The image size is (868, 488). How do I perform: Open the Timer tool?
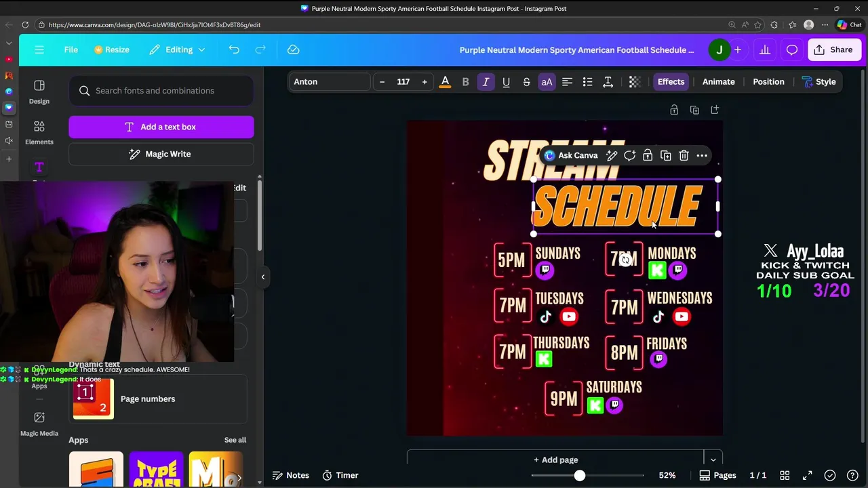[x=340, y=475]
